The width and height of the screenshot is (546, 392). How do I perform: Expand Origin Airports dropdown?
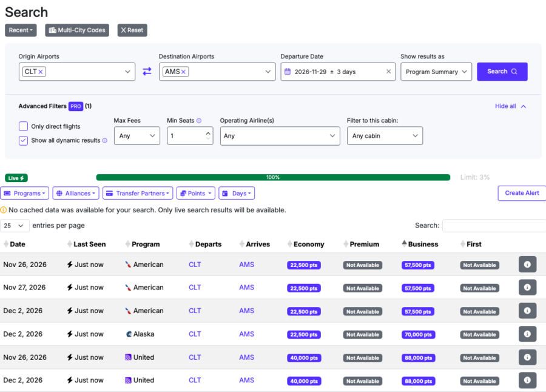(x=127, y=72)
